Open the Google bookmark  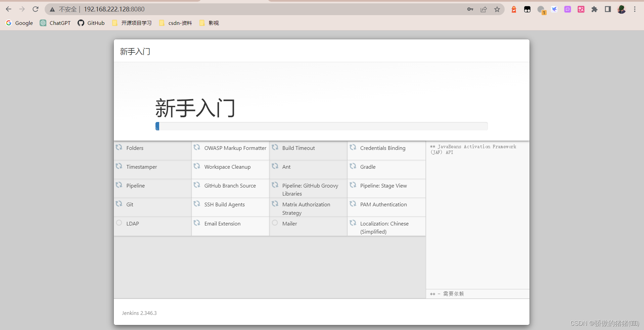click(19, 23)
